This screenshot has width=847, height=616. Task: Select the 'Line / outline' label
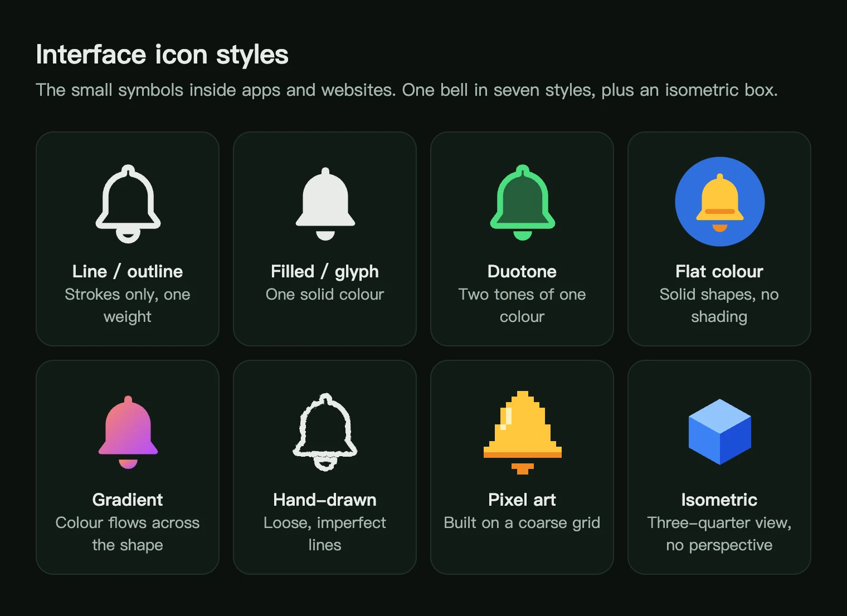click(x=128, y=271)
